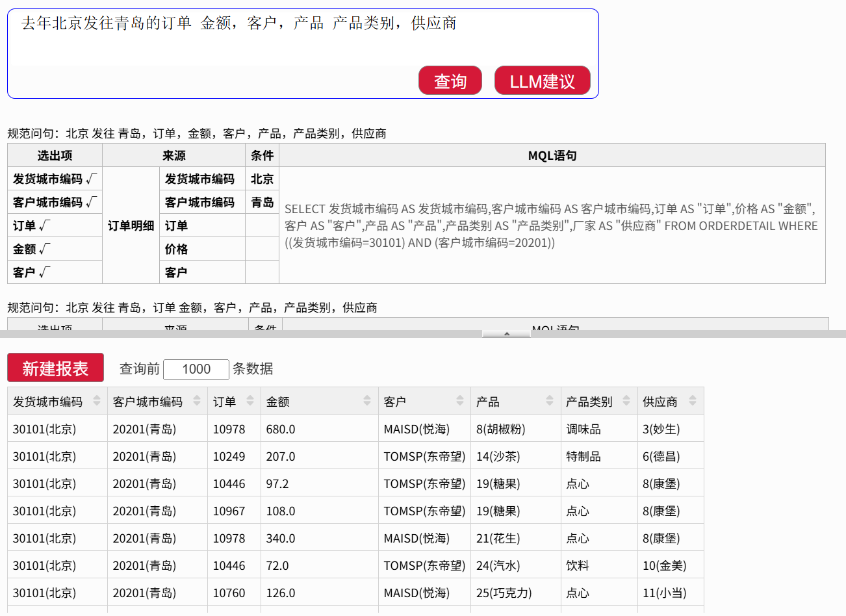Toggle the 订单 checkmark in 选出项
Screen dimensions: 846x616
(44, 225)
